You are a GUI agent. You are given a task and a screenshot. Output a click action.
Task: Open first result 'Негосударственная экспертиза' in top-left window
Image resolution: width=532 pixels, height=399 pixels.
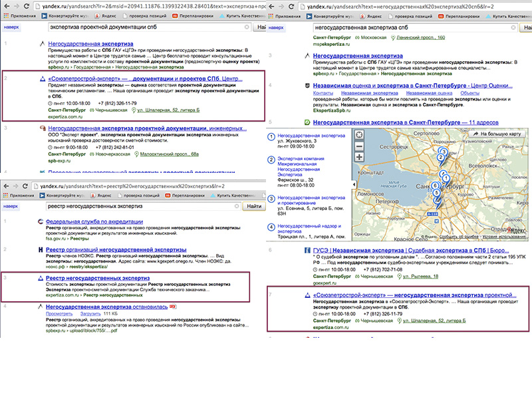[90, 44]
